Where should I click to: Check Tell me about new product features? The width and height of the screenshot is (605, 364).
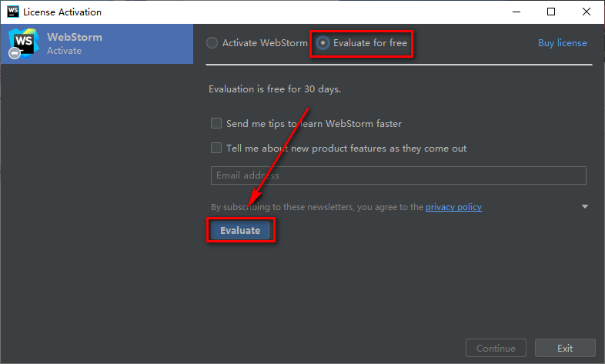(x=216, y=148)
